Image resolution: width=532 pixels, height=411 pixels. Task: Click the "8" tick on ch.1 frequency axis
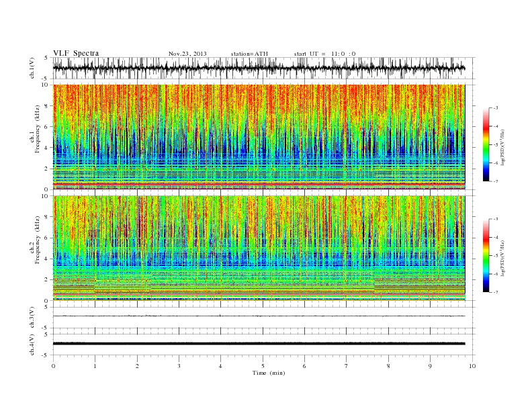click(47, 106)
